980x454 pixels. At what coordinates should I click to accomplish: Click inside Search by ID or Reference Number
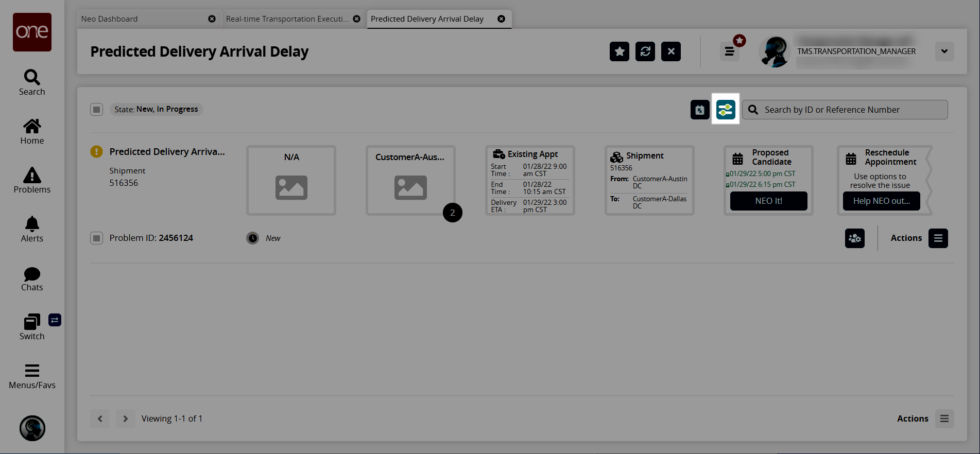pyautogui.click(x=845, y=110)
